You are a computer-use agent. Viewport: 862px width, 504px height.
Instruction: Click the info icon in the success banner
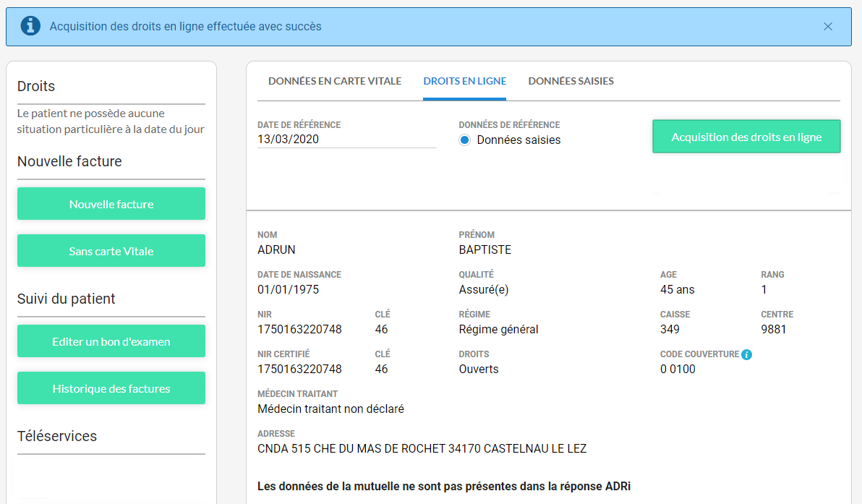(x=30, y=26)
